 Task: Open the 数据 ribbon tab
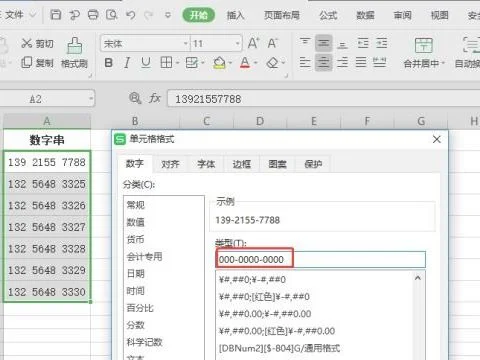[365, 15]
